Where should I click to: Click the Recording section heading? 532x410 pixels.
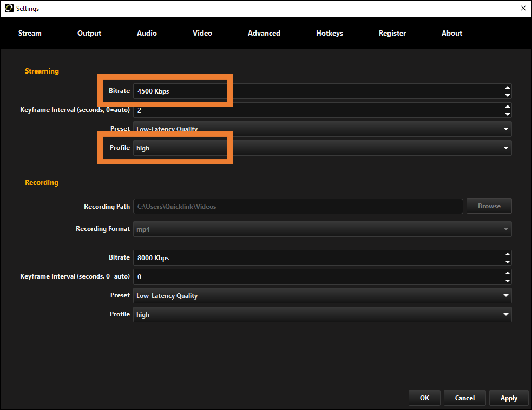click(x=41, y=182)
